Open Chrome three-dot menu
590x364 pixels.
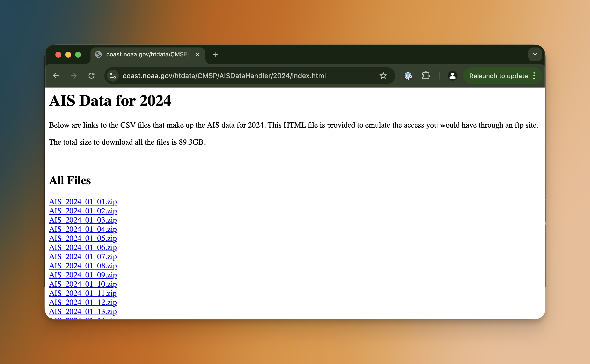click(534, 76)
